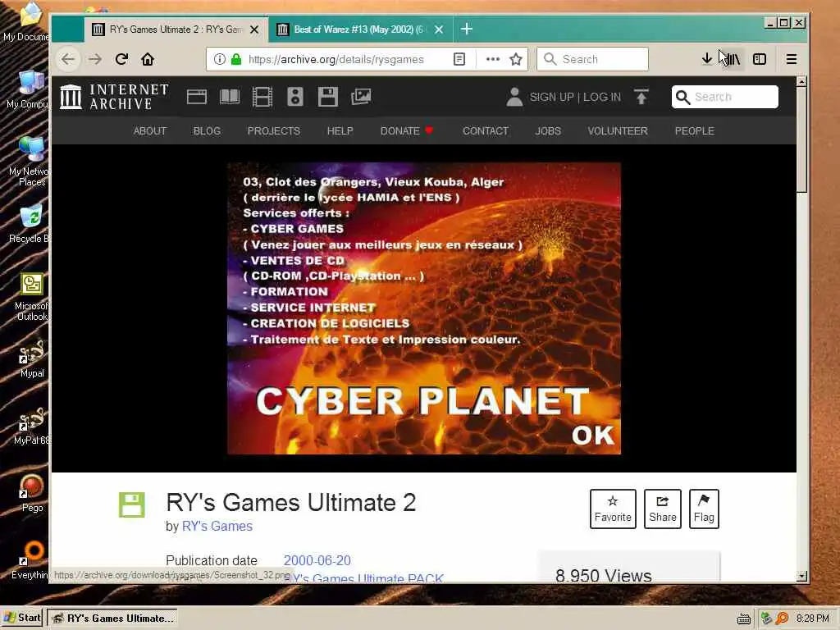Open the browser library icon
This screenshot has height=630, width=840.
coord(733,59)
